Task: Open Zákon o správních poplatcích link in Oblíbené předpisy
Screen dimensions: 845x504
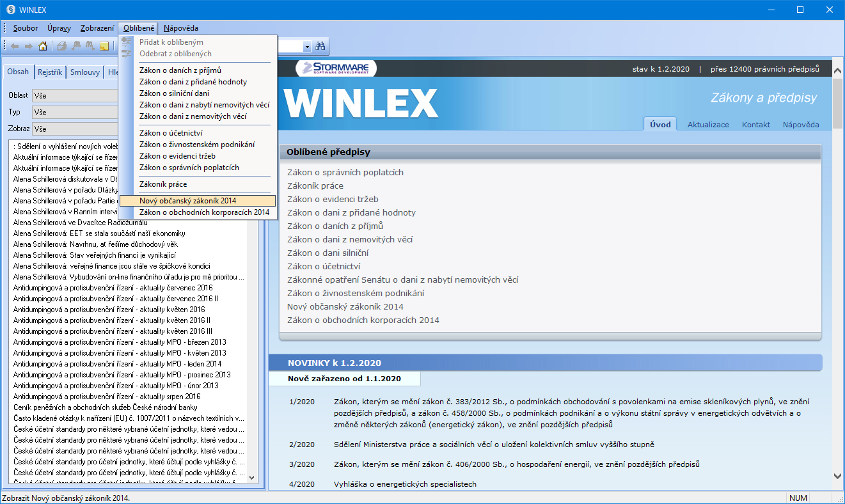Action: pos(345,173)
